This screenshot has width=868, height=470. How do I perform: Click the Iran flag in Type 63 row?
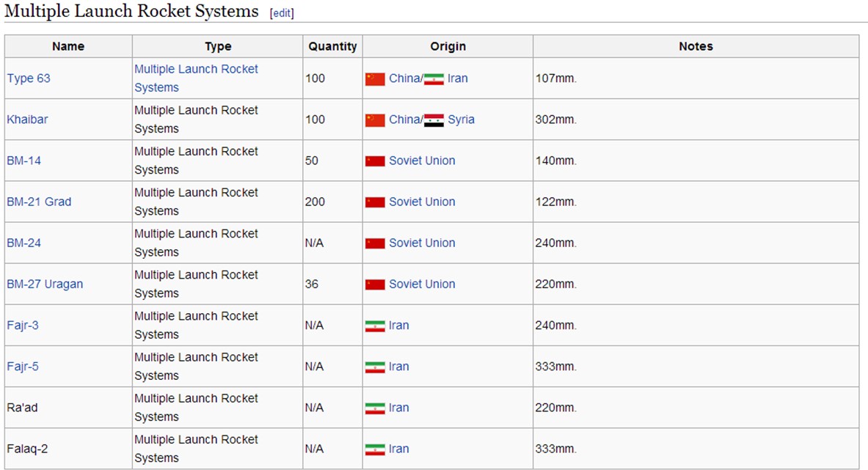pyautogui.click(x=434, y=79)
